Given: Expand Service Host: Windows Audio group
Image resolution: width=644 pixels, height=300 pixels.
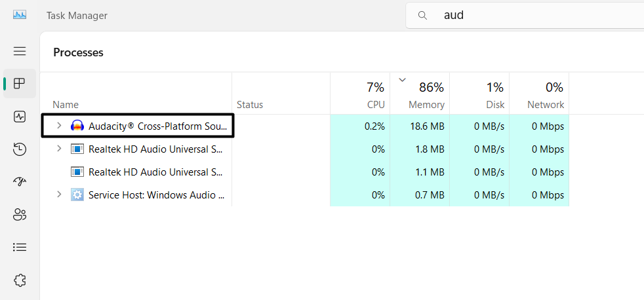Looking at the screenshot, I should coord(59,195).
